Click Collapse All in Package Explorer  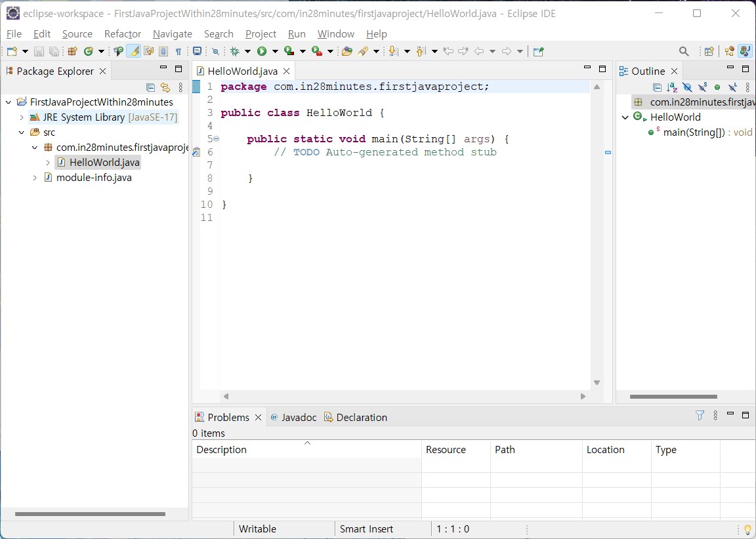(150, 87)
